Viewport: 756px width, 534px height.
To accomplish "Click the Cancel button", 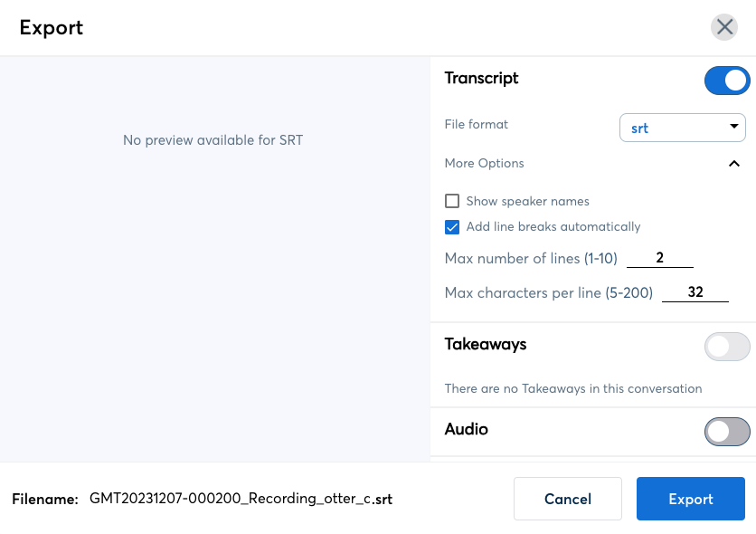I will [x=567, y=498].
